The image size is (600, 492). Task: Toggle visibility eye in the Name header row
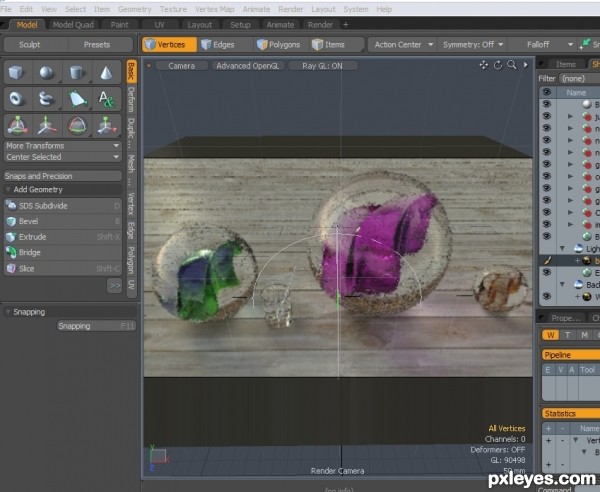[x=547, y=92]
